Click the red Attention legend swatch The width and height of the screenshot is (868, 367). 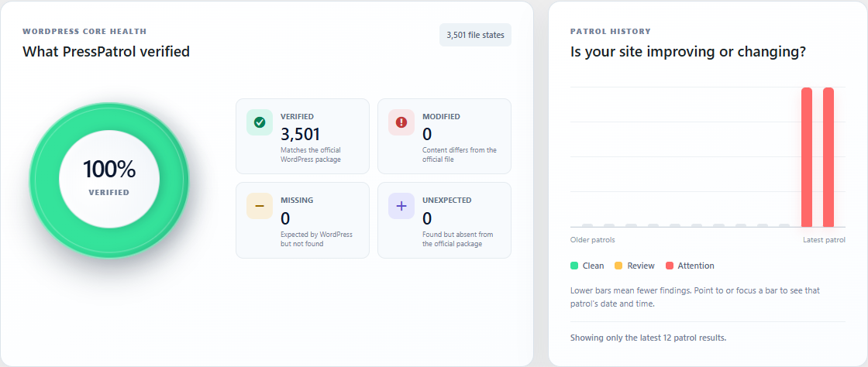pyautogui.click(x=670, y=266)
